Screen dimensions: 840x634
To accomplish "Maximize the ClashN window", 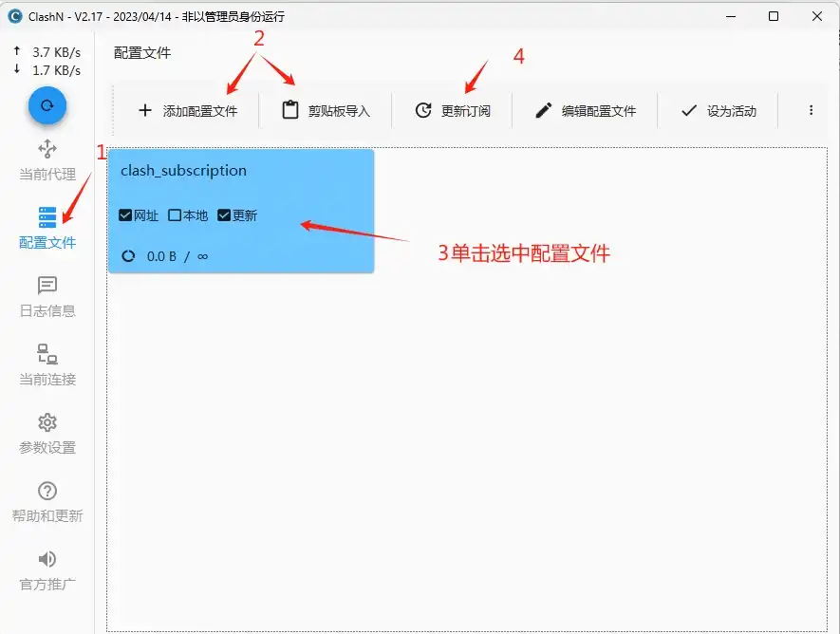I will point(774,16).
